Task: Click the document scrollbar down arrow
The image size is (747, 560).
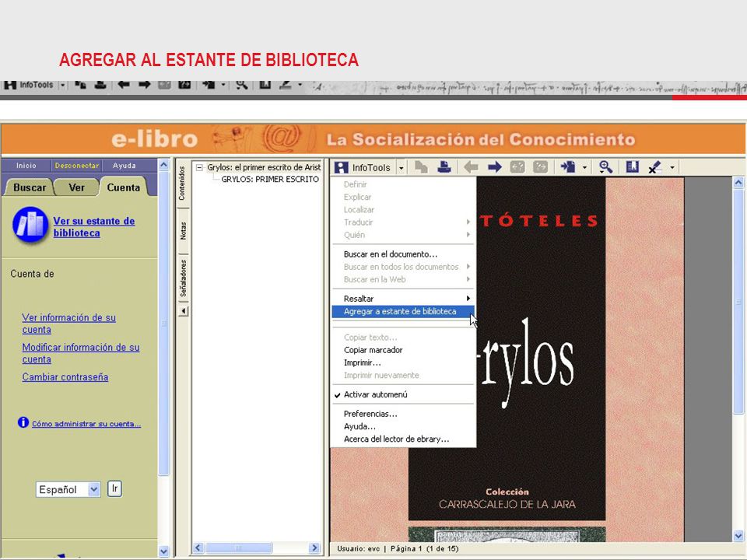Action: pos(738,536)
